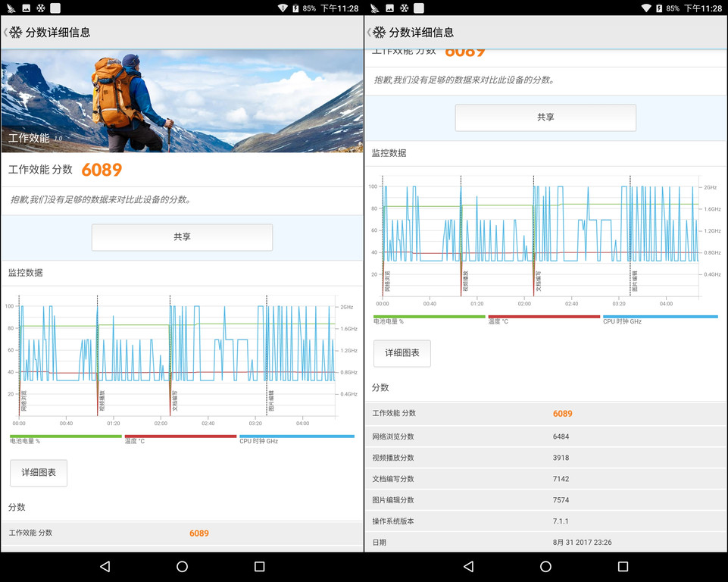This screenshot has width=728, height=582.
Task: Click the 视频播放 marker in left chart
Action: coord(102,400)
